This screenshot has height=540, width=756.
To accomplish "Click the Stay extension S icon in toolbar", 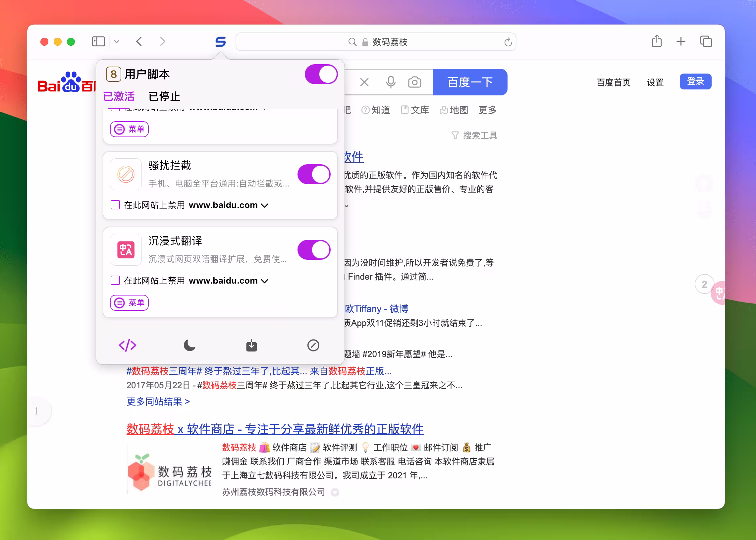I will [x=220, y=41].
